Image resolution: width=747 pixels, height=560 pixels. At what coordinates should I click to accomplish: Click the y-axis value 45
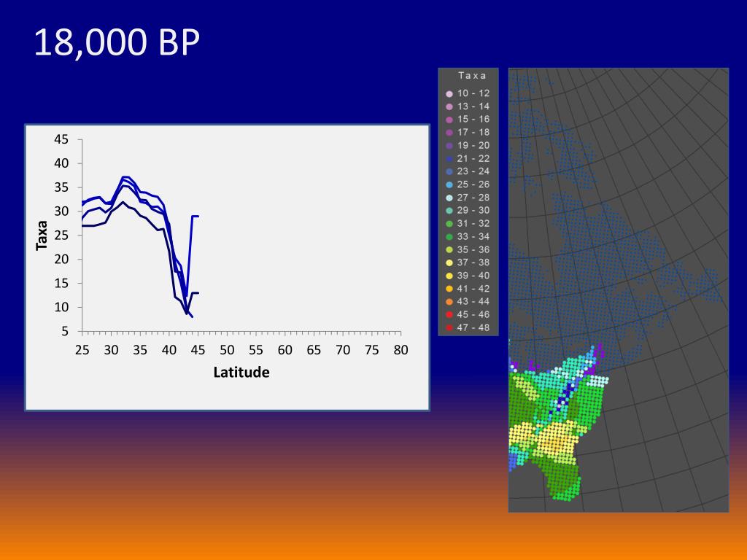pyautogui.click(x=61, y=139)
